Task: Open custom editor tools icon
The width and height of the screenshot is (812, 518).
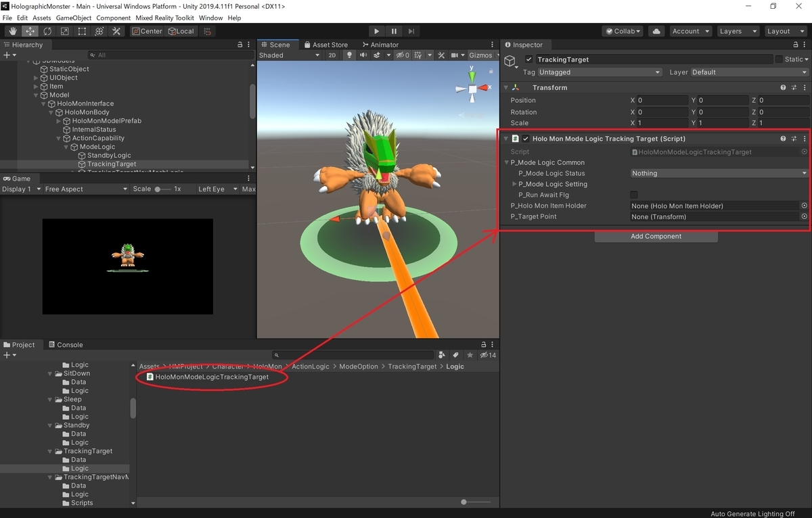Action: 116,31
